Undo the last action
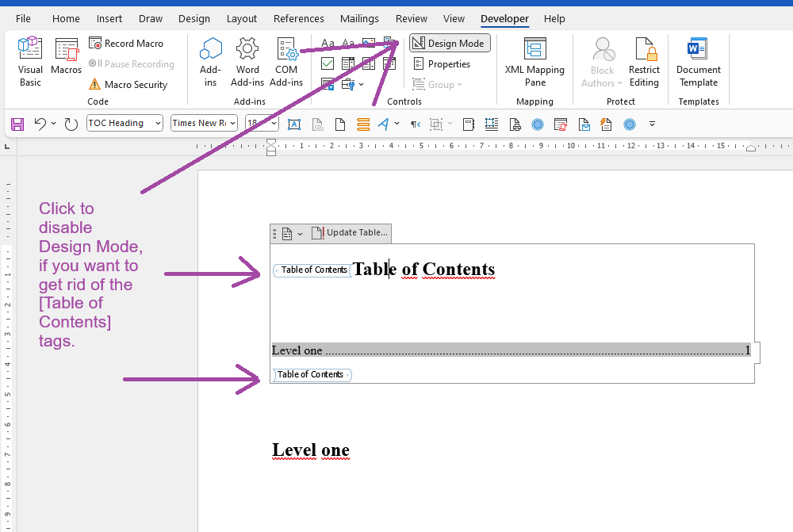The image size is (793, 532). click(x=40, y=124)
